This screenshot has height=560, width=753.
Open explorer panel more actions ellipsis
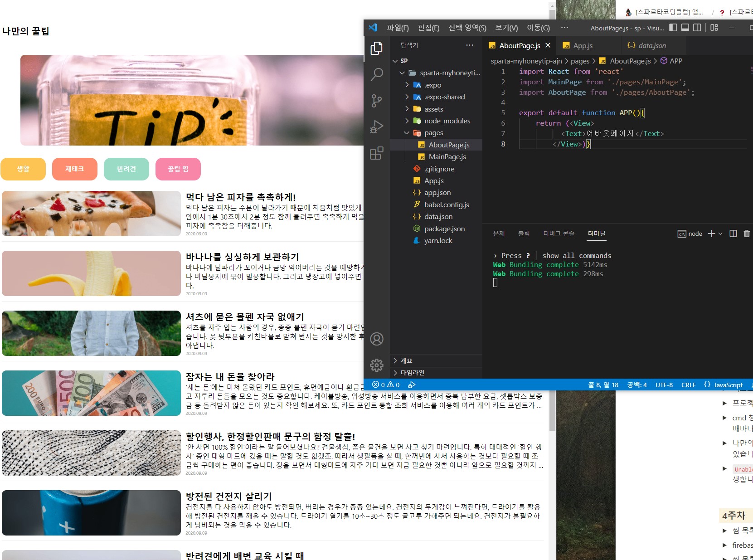tap(470, 45)
